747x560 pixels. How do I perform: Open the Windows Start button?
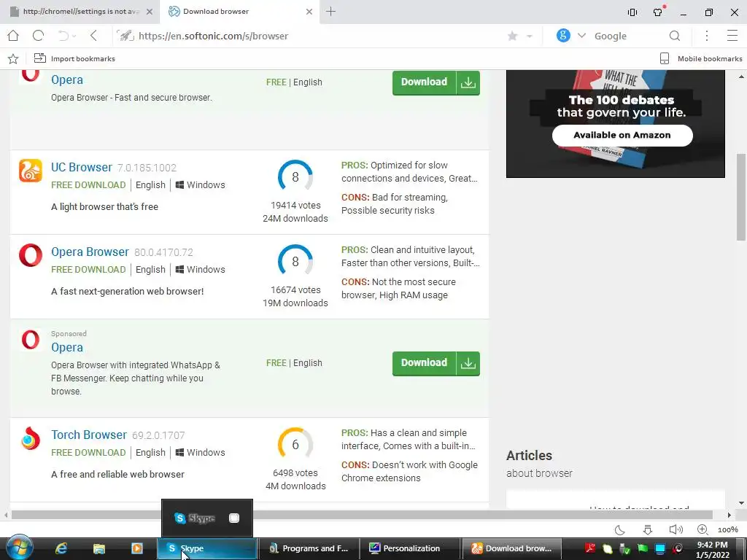coord(20,548)
